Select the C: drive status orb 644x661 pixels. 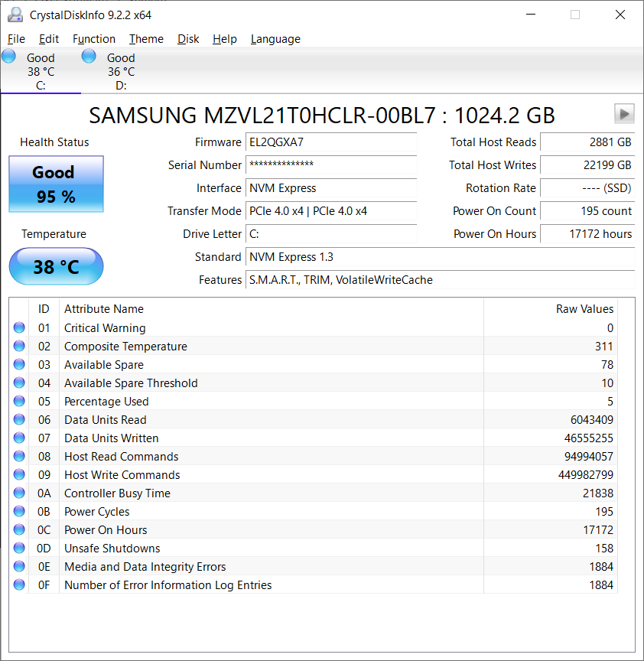click(x=8, y=56)
